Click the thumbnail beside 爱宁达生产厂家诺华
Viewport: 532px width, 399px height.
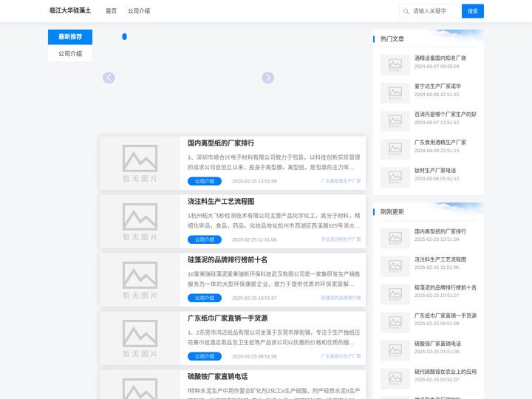click(395, 92)
